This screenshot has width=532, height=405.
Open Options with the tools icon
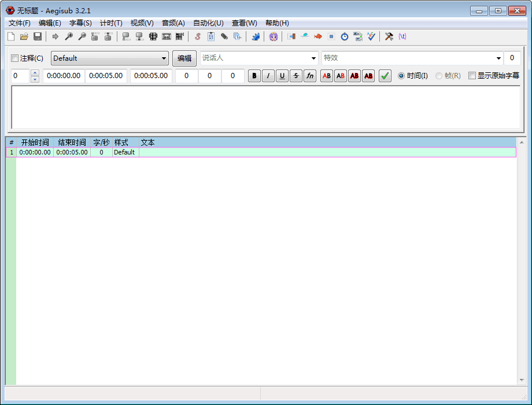[x=389, y=36]
